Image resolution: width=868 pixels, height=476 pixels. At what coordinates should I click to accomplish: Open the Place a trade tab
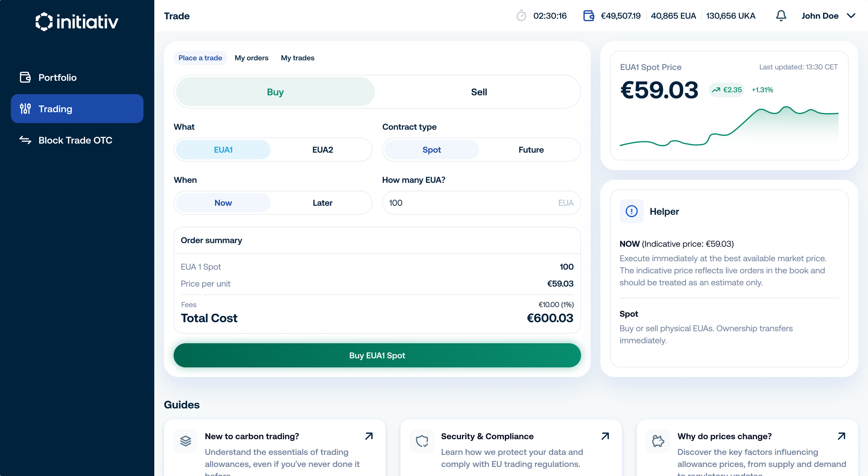pyautogui.click(x=200, y=58)
